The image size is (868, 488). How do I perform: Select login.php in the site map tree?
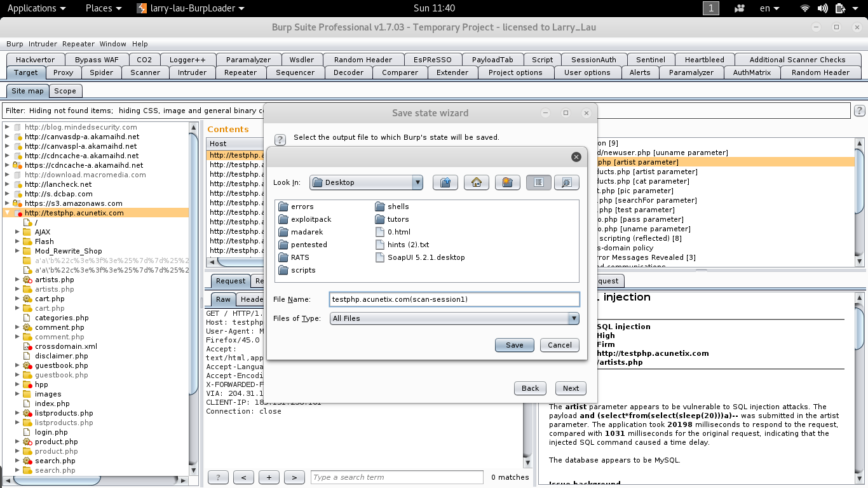click(52, 432)
